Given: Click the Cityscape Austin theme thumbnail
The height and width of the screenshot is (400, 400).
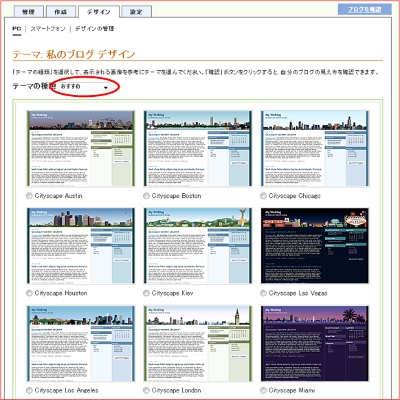Looking at the screenshot, I should tap(81, 149).
